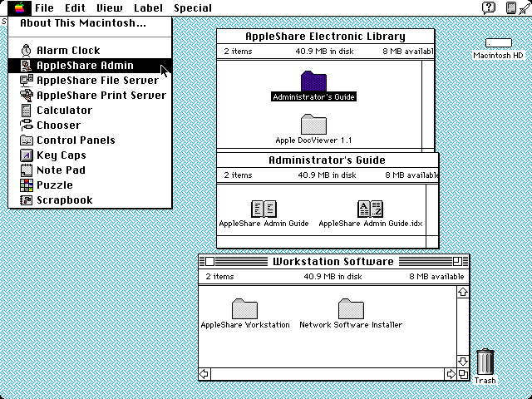532x399 pixels.
Task: Click the AppleShare Workstation name label
Action: click(x=245, y=325)
